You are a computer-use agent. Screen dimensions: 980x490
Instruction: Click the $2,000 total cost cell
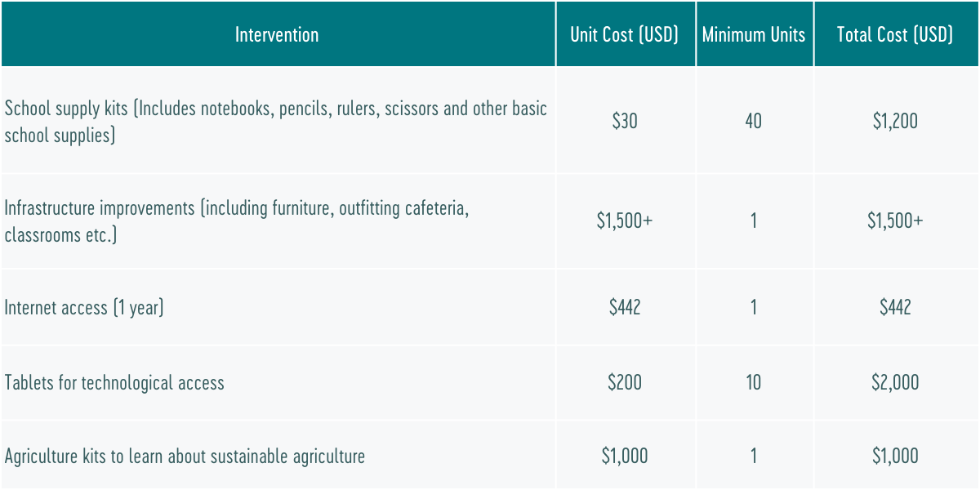(x=895, y=382)
